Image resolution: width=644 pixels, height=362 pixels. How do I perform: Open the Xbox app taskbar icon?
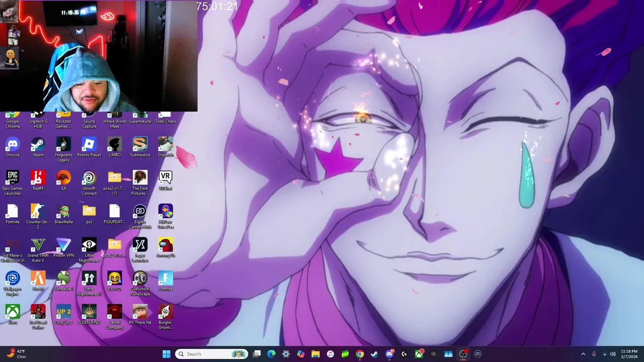click(419, 354)
